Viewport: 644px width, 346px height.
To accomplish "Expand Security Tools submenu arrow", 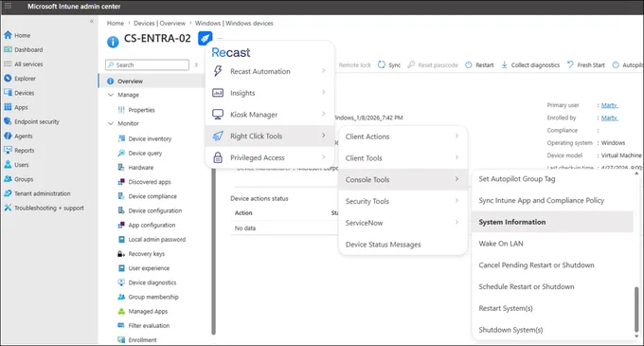I will [456, 201].
